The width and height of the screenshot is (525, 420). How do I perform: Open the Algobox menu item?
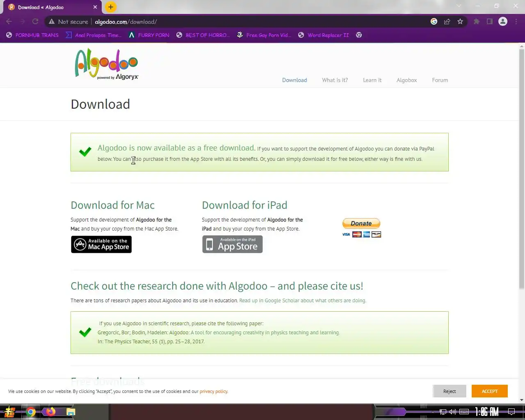[406, 80]
